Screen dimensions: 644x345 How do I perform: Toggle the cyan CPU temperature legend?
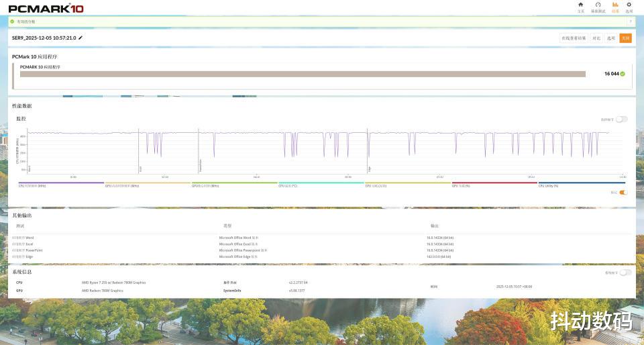point(321,185)
